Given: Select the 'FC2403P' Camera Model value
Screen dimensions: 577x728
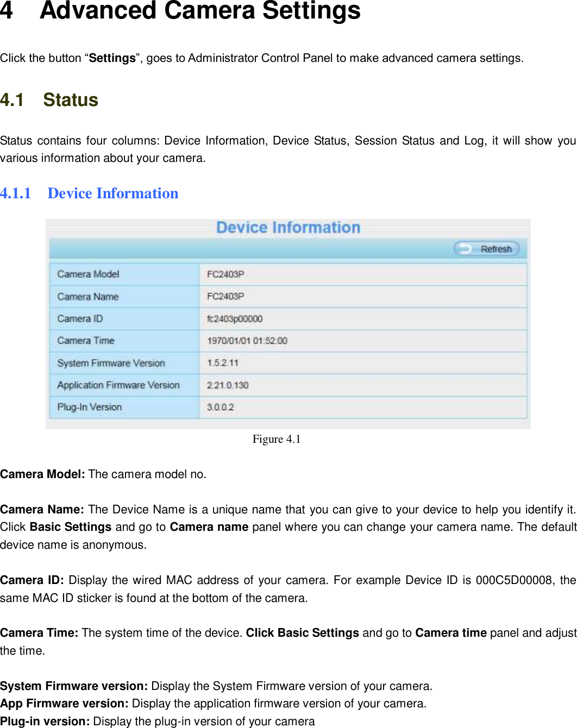Looking at the screenshot, I should 225,274.
